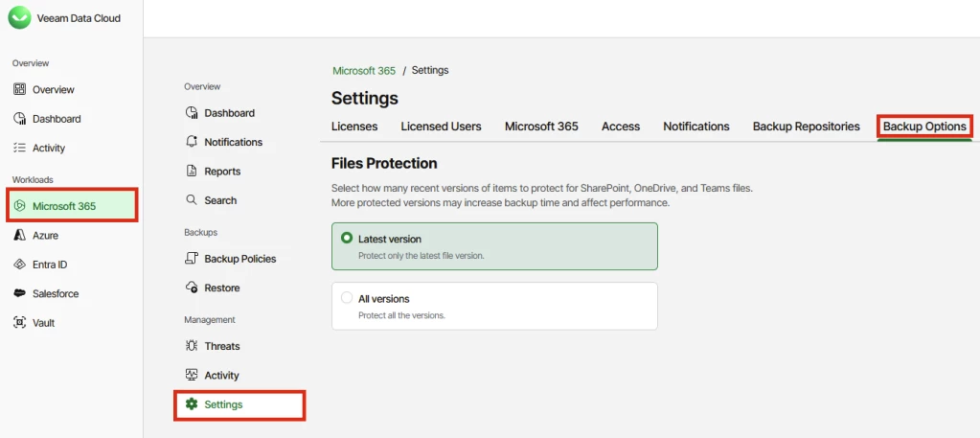
Task: Click the Veeam Data Cloud logo icon
Action: (x=20, y=17)
